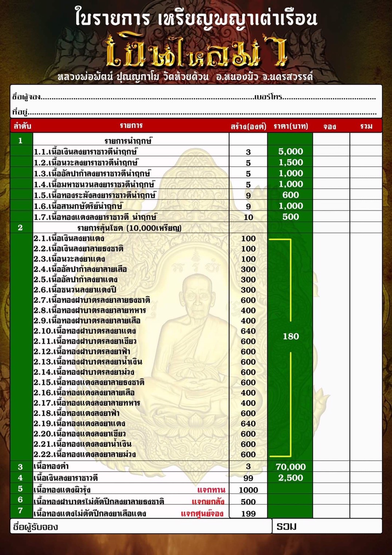392x555 pixels.
Task: Click the price '2,500'
Action: [291, 478]
